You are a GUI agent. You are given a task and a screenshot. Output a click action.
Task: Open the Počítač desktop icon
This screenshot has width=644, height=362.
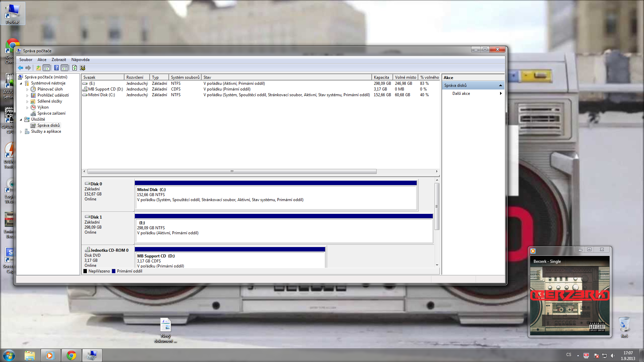click(13, 14)
